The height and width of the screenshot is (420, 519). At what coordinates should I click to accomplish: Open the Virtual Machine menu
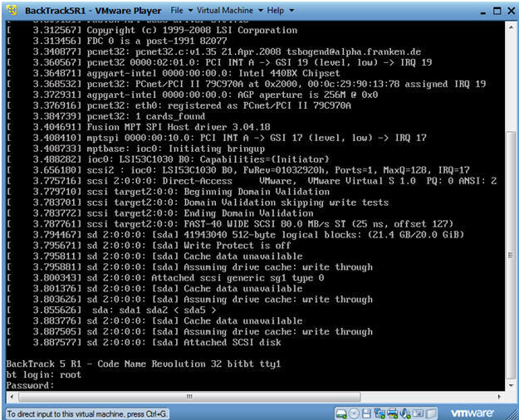[x=225, y=11]
